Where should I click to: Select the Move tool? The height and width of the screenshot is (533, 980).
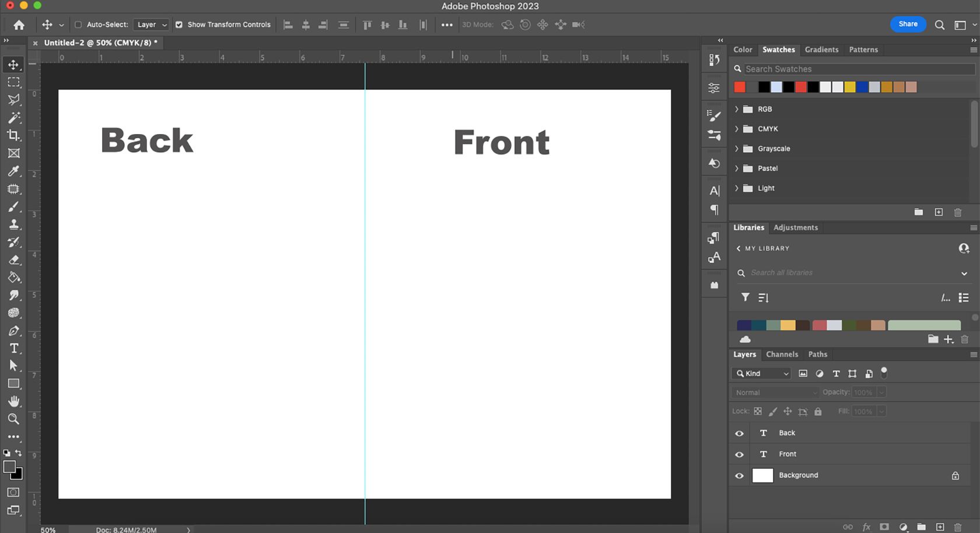pyautogui.click(x=14, y=65)
